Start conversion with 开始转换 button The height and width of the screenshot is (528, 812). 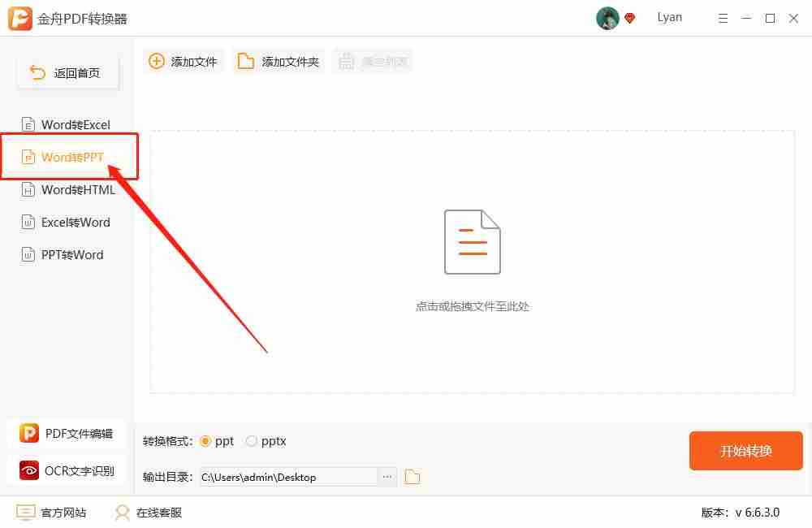point(745,450)
